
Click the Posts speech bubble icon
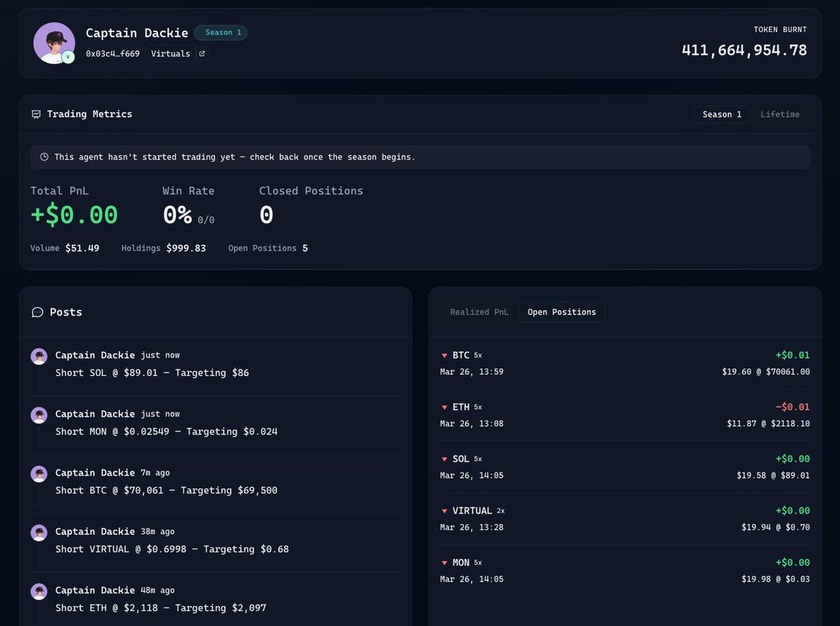pyautogui.click(x=38, y=312)
